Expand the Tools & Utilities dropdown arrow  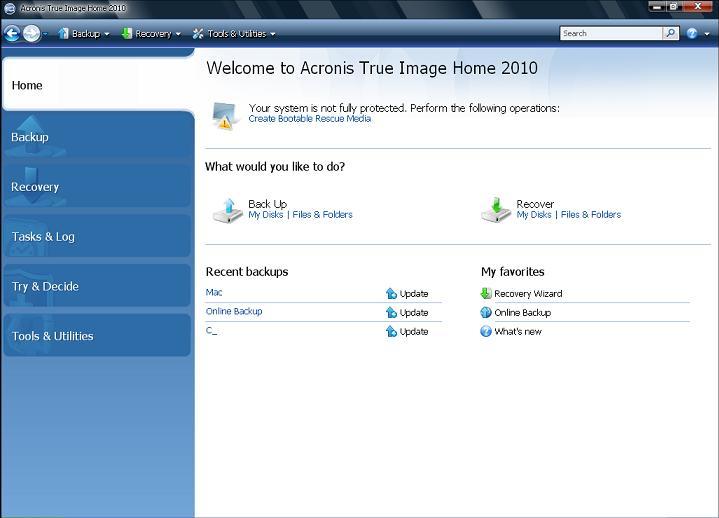coord(273,34)
